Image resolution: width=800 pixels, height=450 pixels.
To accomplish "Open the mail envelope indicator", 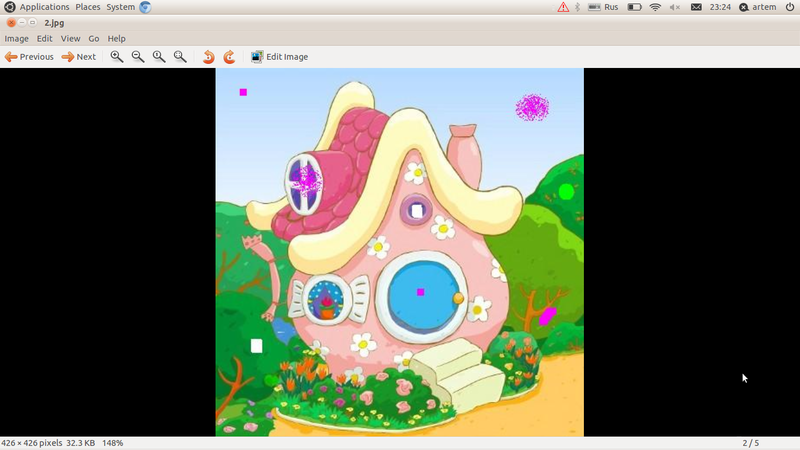I will pyautogui.click(x=696, y=7).
